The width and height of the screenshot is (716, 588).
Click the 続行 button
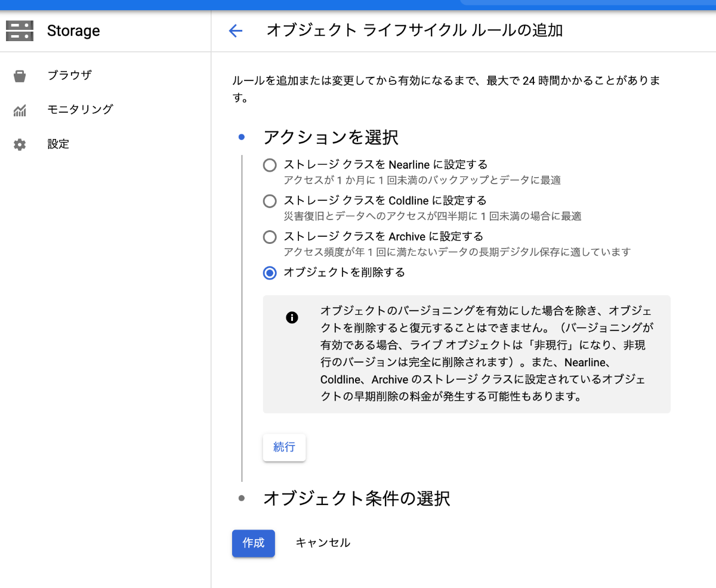tap(284, 447)
